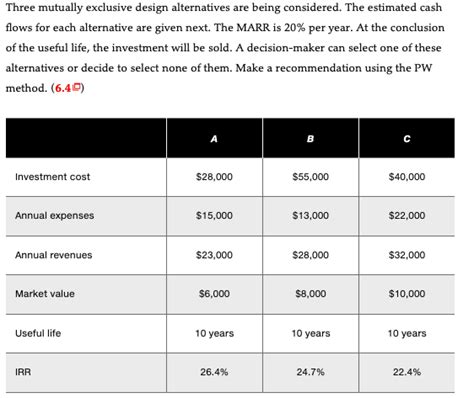Select the $55,000 investment cost cell
The width and height of the screenshot is (474, 398).
[x=311, y=177]
